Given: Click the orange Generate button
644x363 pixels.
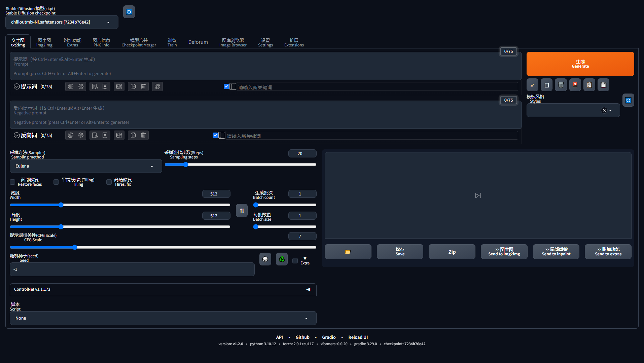Looking at the screenshot, I should click(x=580, y=64).
